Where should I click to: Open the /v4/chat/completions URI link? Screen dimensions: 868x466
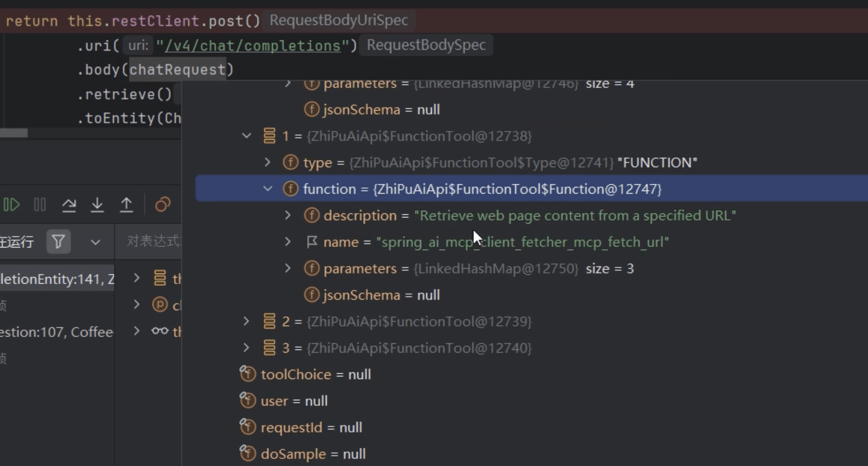click(x=252, y=46)
